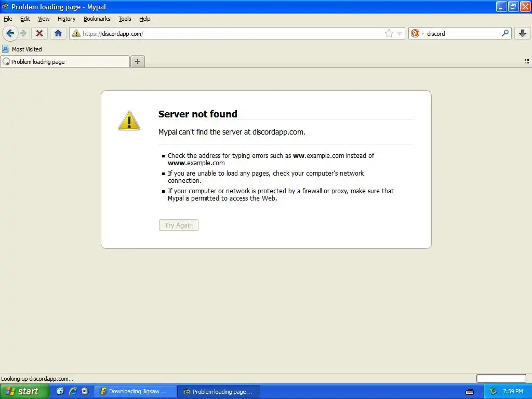This screenshot has width=532, height=399.
Task: Open the Help menu
Action: [144, 19]
